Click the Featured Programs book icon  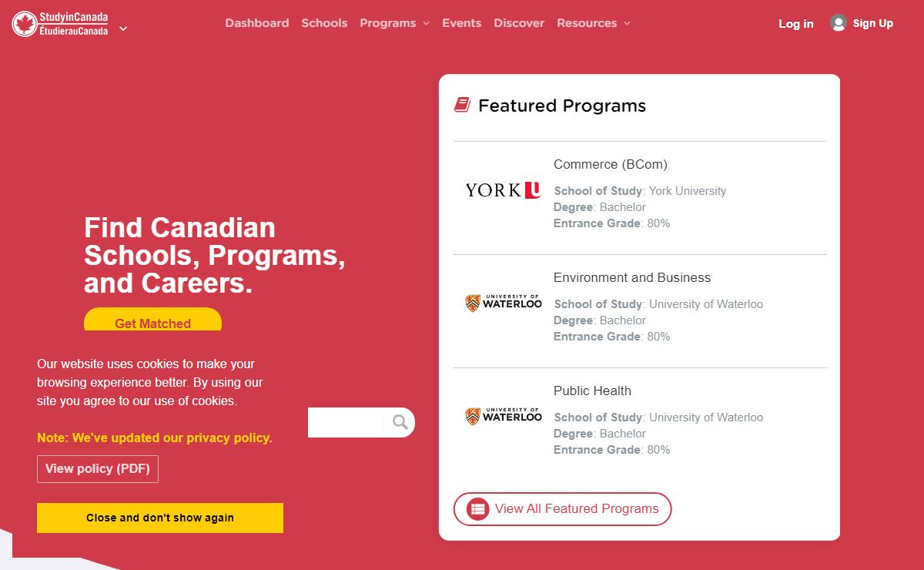(x=462, y=105)
